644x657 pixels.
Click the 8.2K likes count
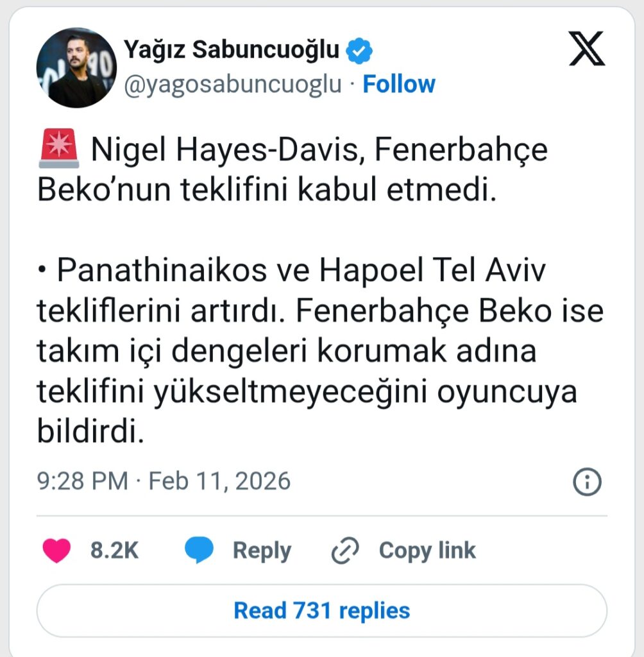coord(114,550)
